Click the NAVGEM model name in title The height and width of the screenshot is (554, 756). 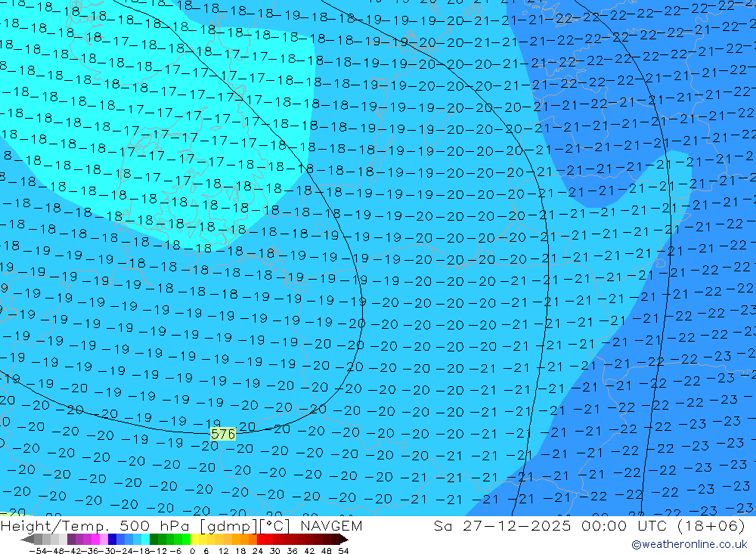tap(331, 525)
